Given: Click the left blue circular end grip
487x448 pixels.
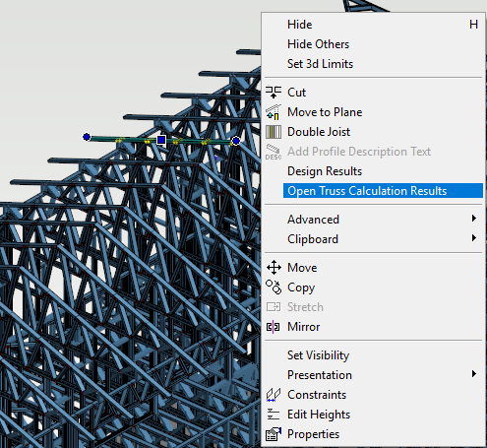Looking at the screenshot, I should [87, 137].
